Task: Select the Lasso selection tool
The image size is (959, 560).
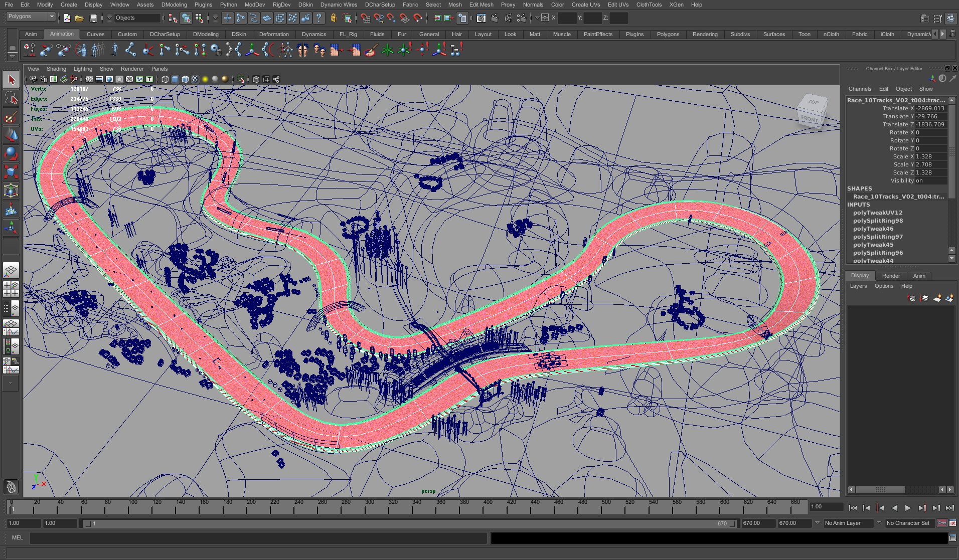Action: [x=11, y=98]
